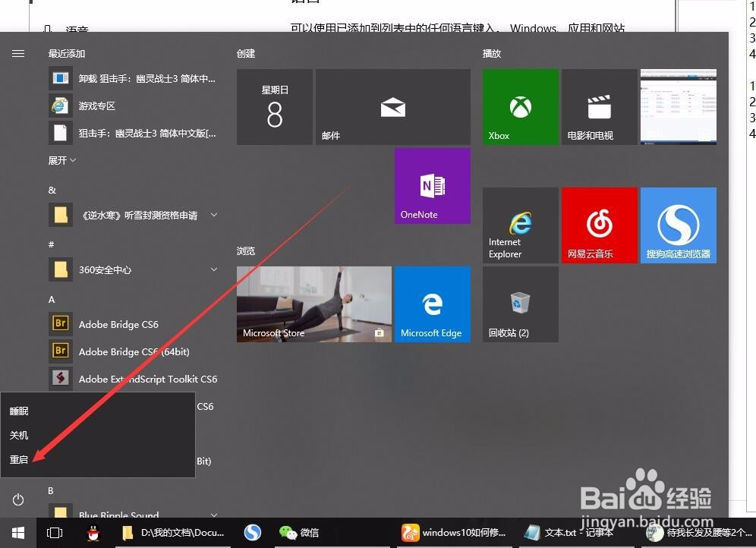This screenshot has height=548, width=756.
Task: Click the B letter header
Action: coord(51,490)
